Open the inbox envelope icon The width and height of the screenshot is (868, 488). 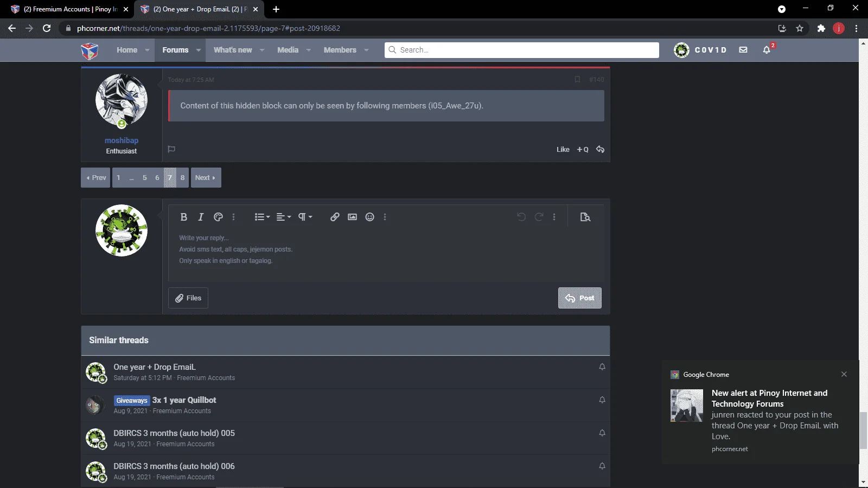pos(743,50)
